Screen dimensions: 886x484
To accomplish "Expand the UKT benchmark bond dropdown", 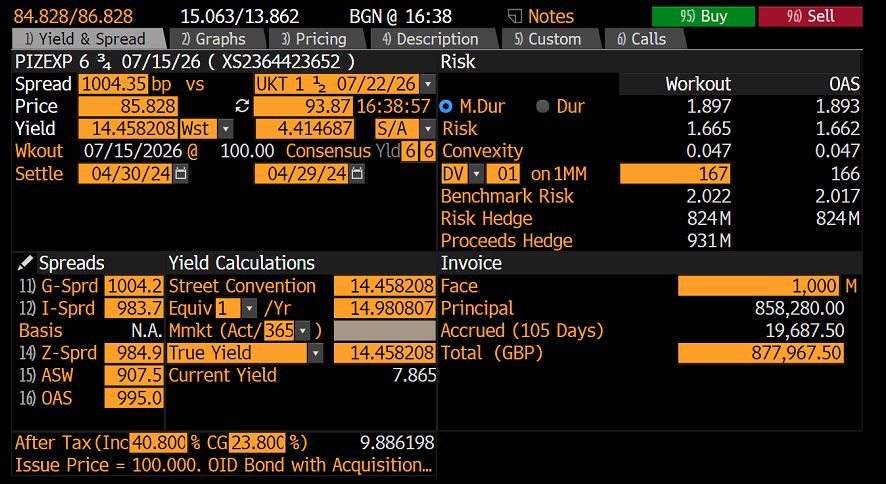I will coord(428,84).
